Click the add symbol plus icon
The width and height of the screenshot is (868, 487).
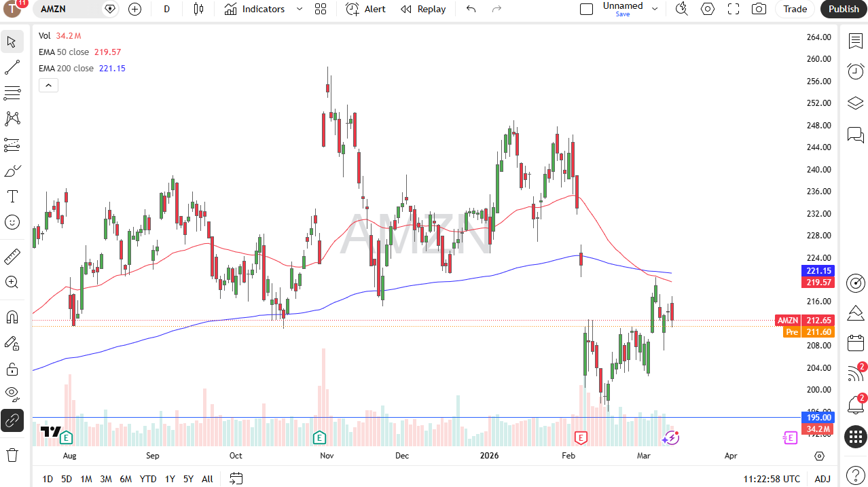point(135,9)
